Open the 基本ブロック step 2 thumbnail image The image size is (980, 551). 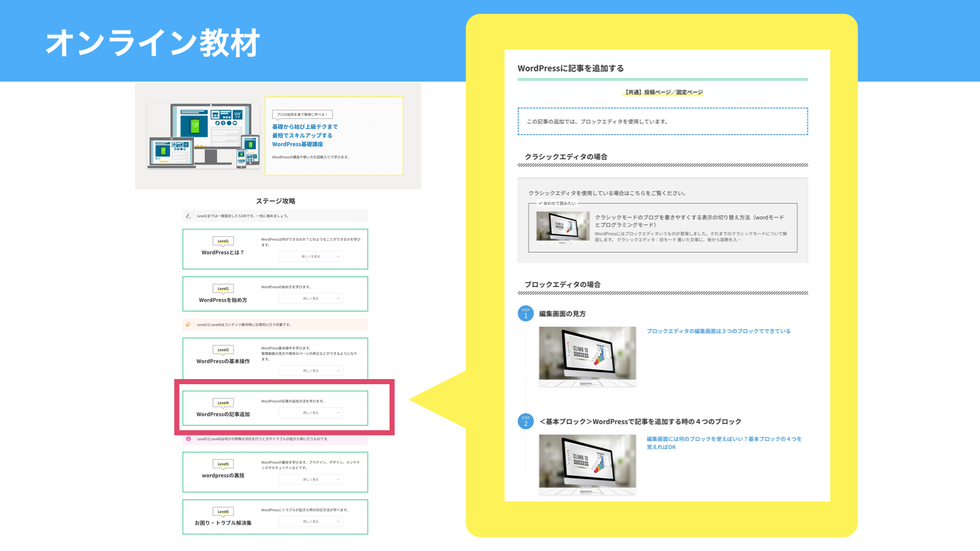pos(587,464)
